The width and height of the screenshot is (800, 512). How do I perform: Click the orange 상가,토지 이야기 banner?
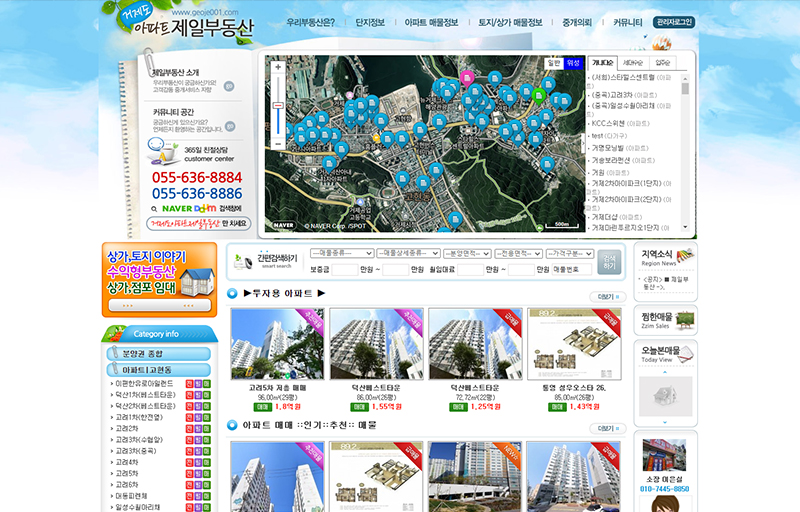[159, 279]
